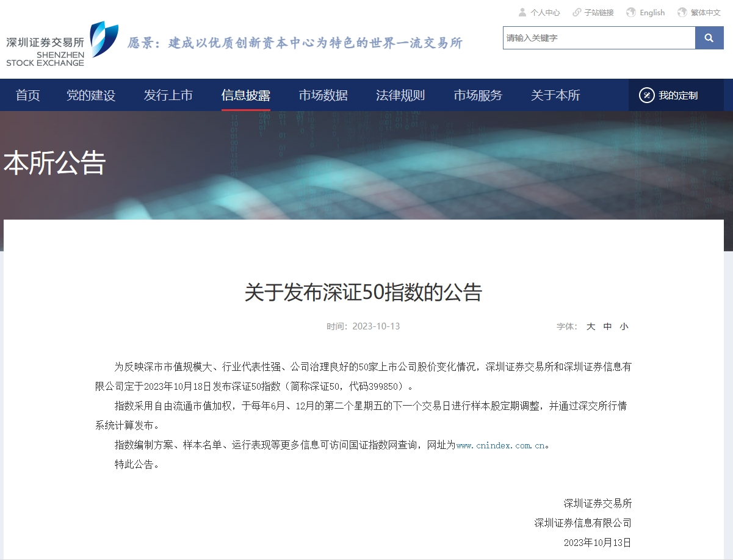Click the globe icon beside 繁体中文
The image size is (733, 560).
pos(682,12)
